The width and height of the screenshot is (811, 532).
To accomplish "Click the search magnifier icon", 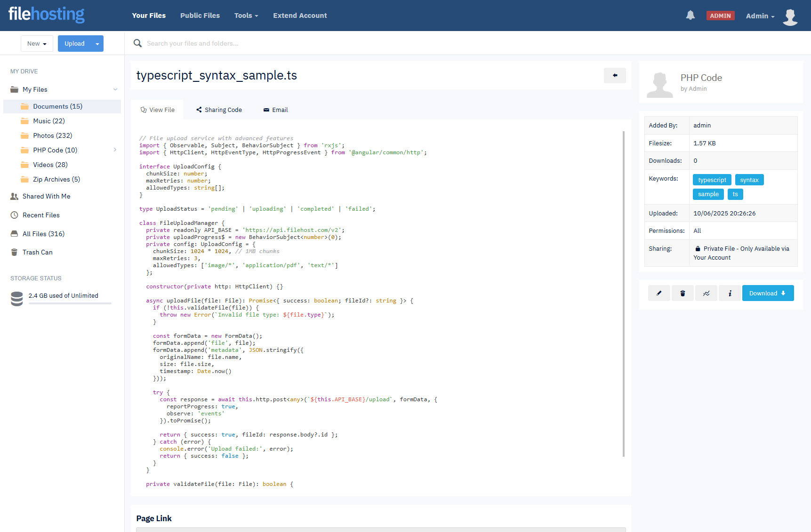I will 137,43.
